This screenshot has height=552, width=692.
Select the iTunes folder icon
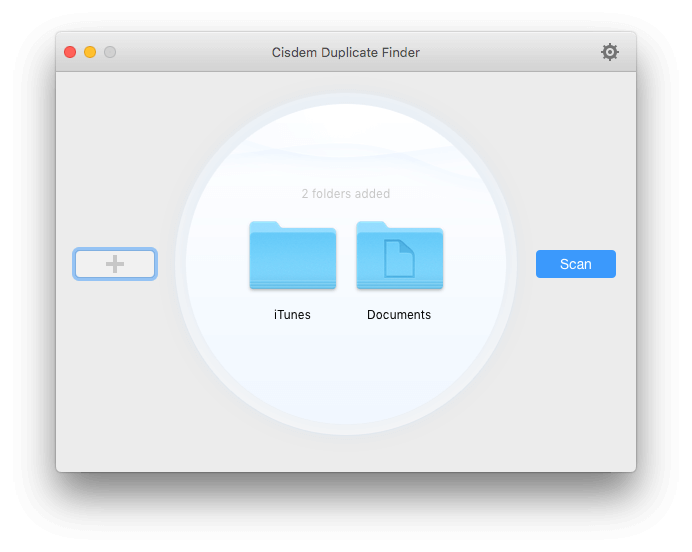pos(293,255)
